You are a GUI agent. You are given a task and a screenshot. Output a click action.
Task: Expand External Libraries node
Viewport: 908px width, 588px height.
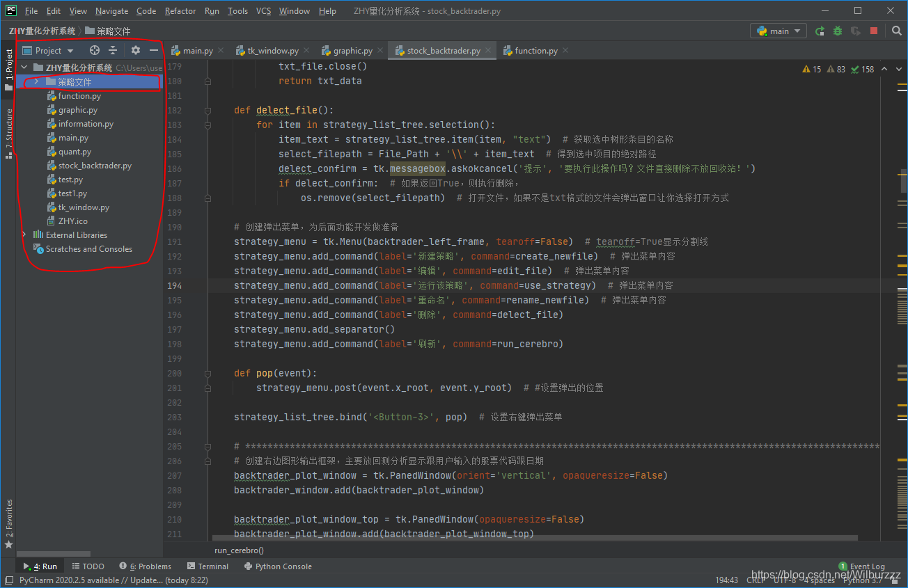[x=24, y=235]
